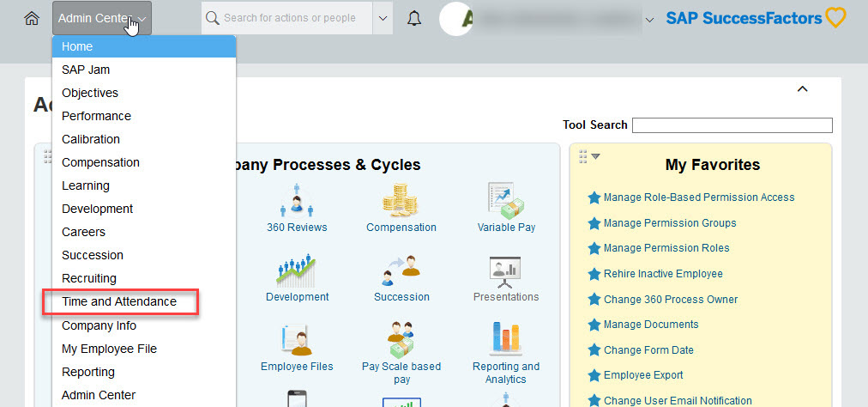Open Manage Permission Groups link
This screenshot has height=407, width=868.
(x=670, y=223)
